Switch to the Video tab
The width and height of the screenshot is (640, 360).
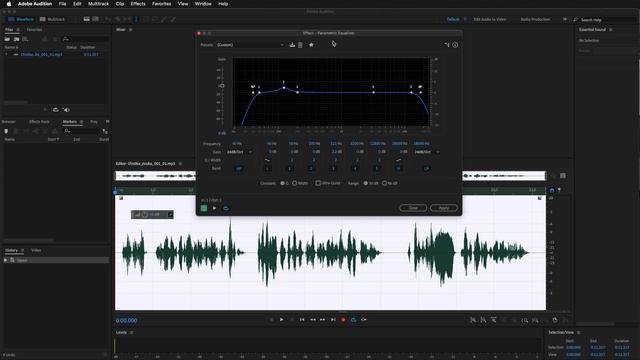coord(36,250)
